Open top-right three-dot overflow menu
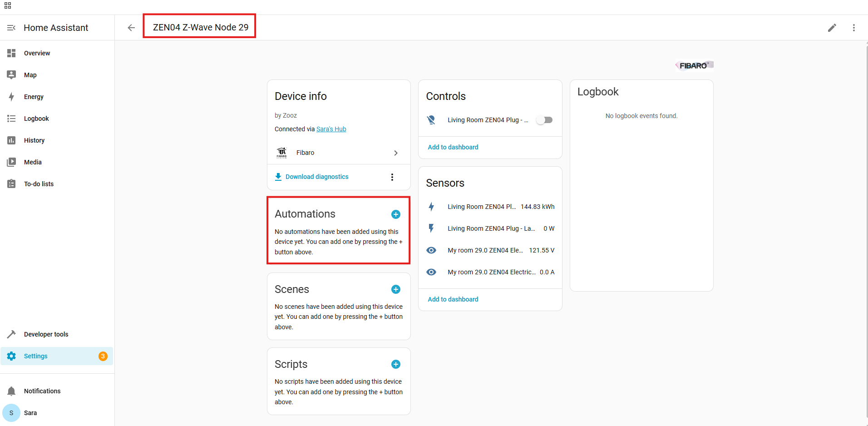Viewport: 868px width, 426px height. tap(853, 28)
